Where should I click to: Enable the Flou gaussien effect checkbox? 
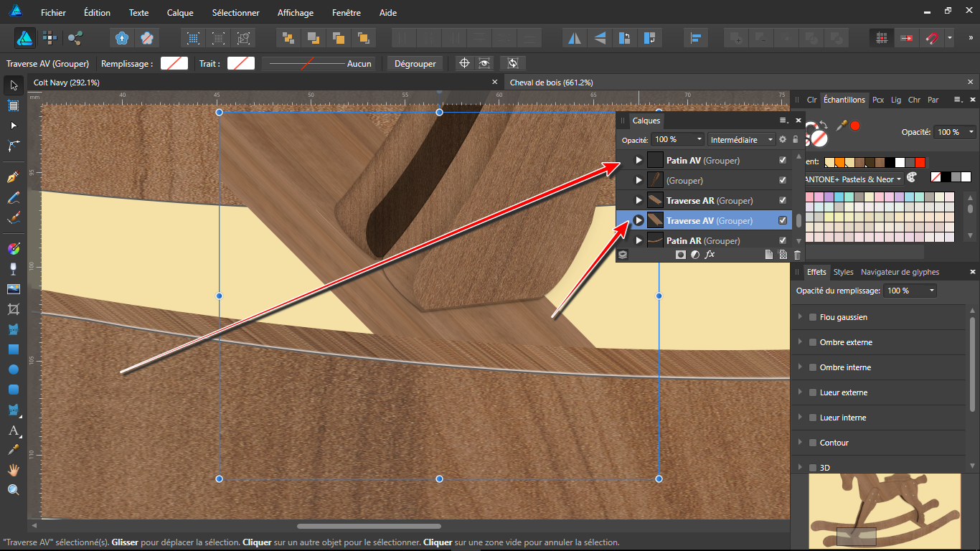tap(813, 317)
